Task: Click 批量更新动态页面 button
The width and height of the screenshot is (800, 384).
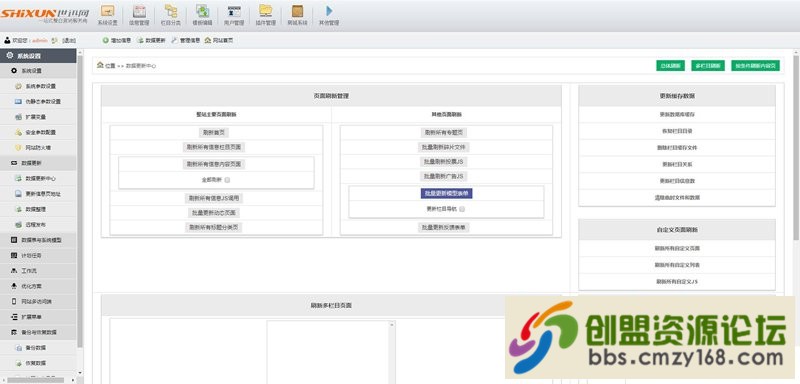Action: pos(214,213)
